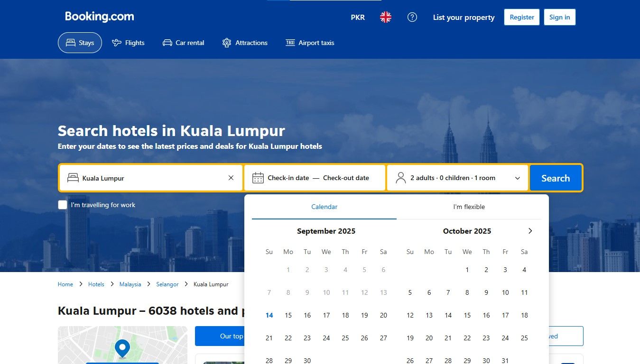Image resolution: width=640 pixels, height=364 pixels.
Task: Click the Selangor breadcrumb link
Action: pyautogui.click(x=167, y=284)
